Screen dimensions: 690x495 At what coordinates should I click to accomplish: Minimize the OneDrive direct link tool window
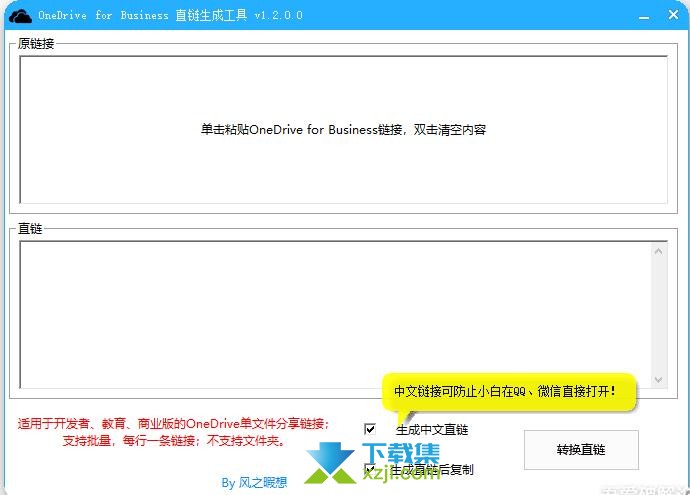click(644, 16)
